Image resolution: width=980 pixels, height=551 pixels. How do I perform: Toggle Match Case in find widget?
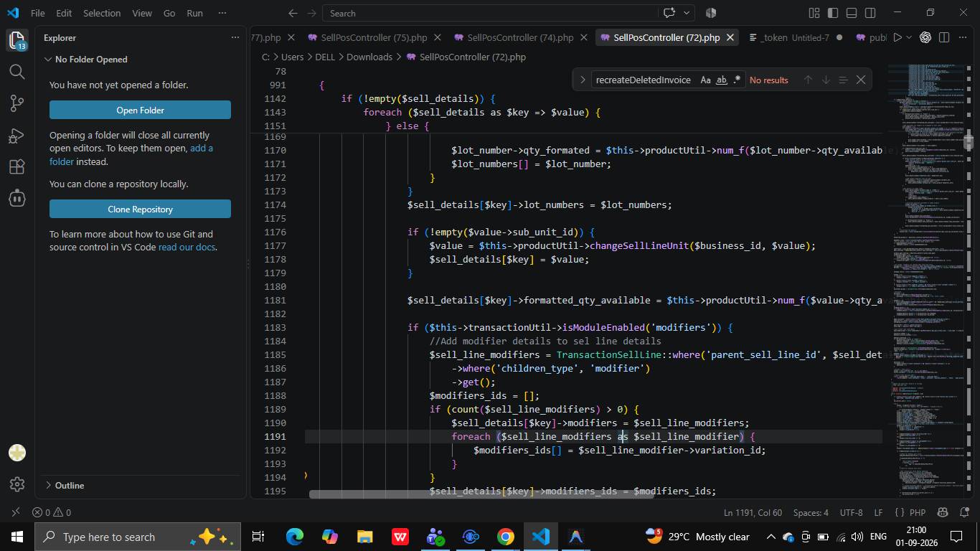tap(705, 80)
